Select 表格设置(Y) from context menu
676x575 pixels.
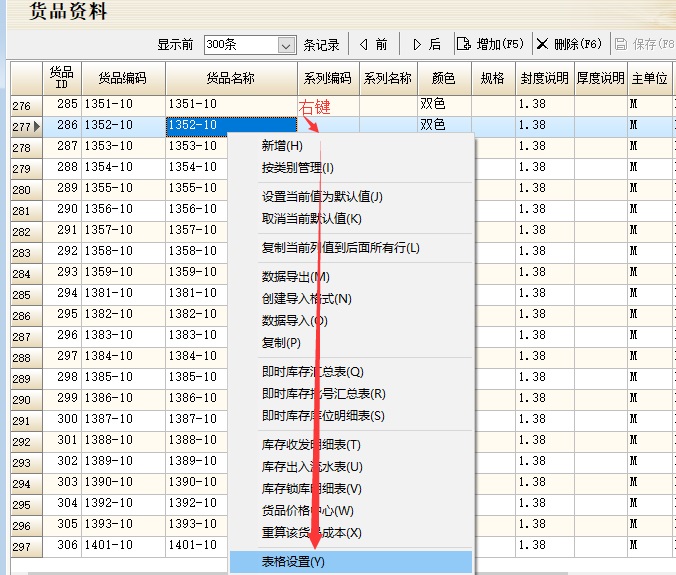click(293, 562)
